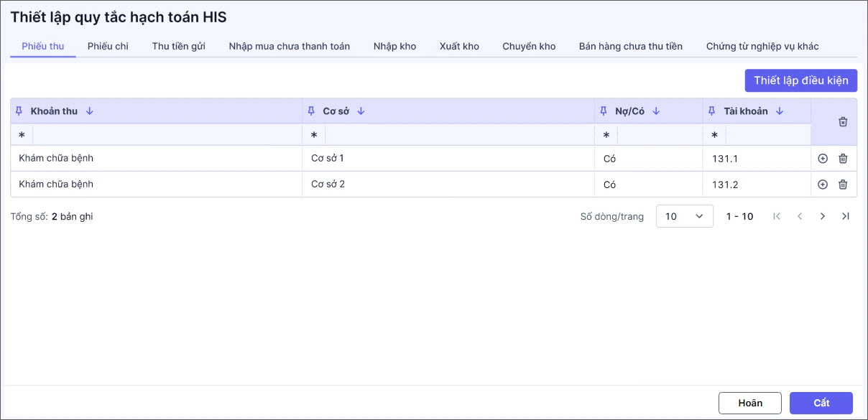The width and height of the screenshot is (868, 420).
Task: Toggle the pin icon on the Khoản thu column
Action: coord(19,111)
